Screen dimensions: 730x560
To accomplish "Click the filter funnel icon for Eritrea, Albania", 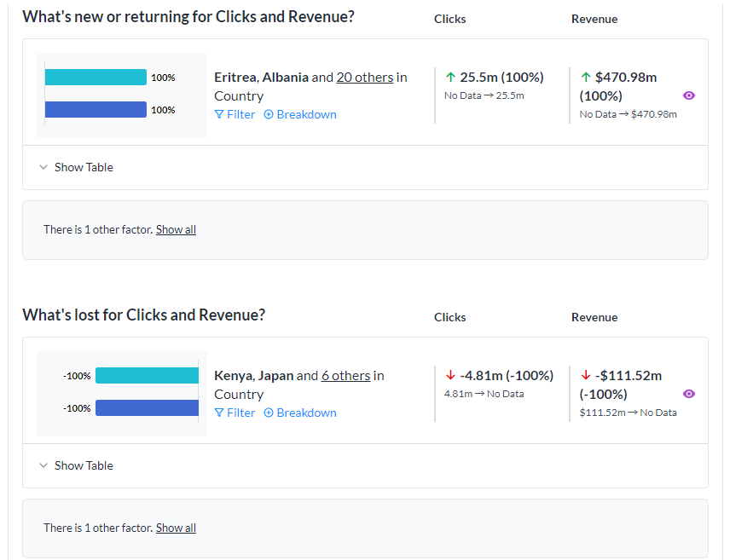I will pos(219,114).
